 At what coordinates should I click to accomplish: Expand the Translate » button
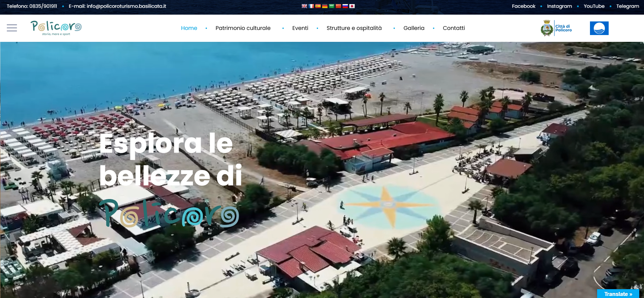(x=618, y=294)
